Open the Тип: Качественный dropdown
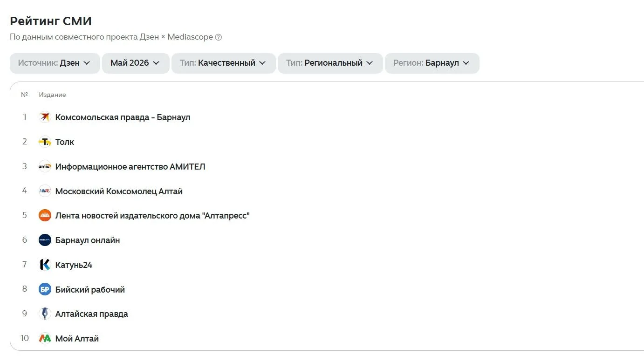The image size is (644, 362). point(223,63)
